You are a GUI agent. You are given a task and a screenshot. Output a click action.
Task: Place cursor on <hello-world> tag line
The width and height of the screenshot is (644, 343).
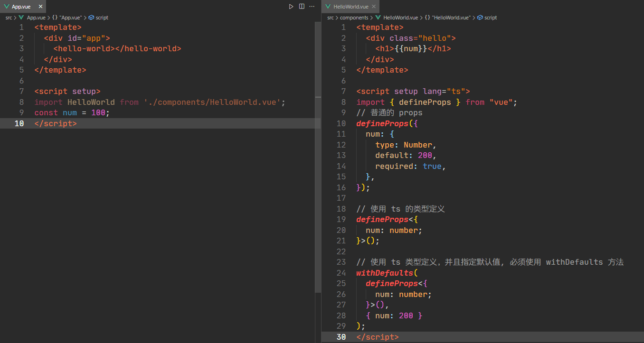(x=117, y=48)
